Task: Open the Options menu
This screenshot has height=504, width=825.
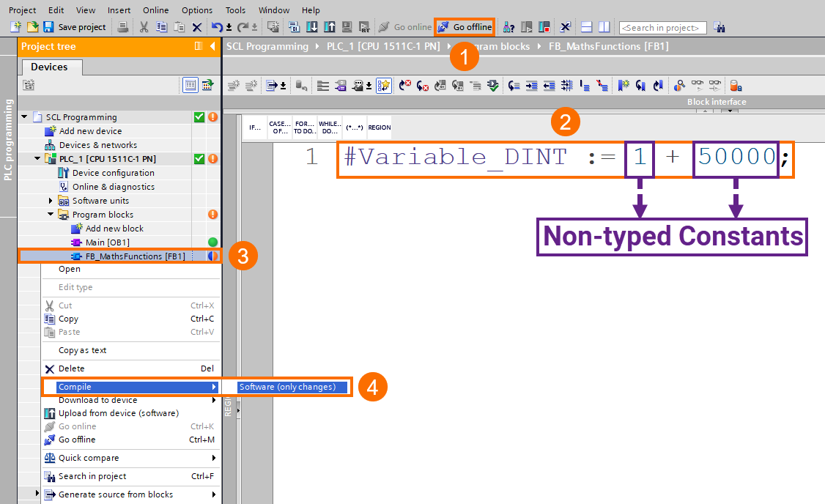Action: 196,10
